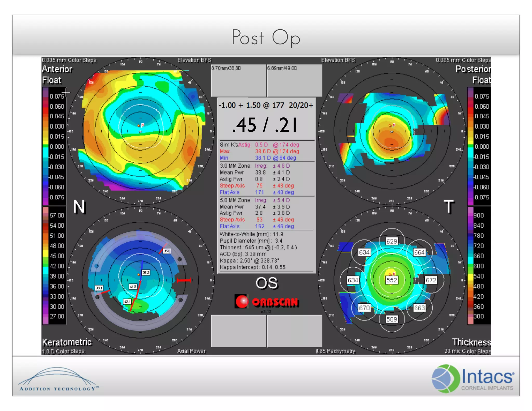
Task: Select the 8.70mm/38.8D panel box
Action: coord(238,81)
